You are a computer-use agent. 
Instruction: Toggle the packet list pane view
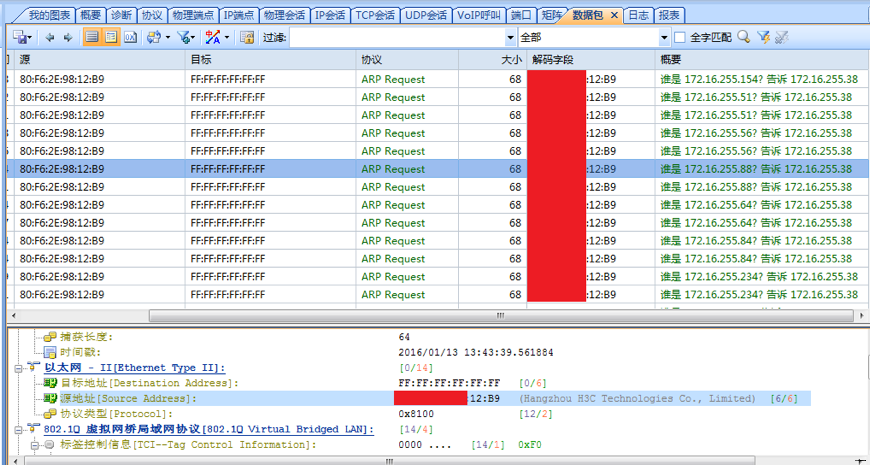(x=92, y=37)
